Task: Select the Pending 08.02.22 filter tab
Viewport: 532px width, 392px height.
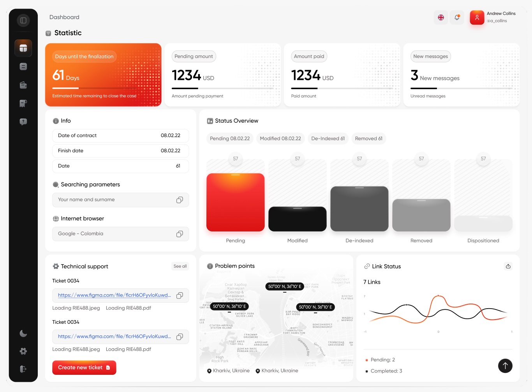Action: pyautogui.click(x=230, y=139)
